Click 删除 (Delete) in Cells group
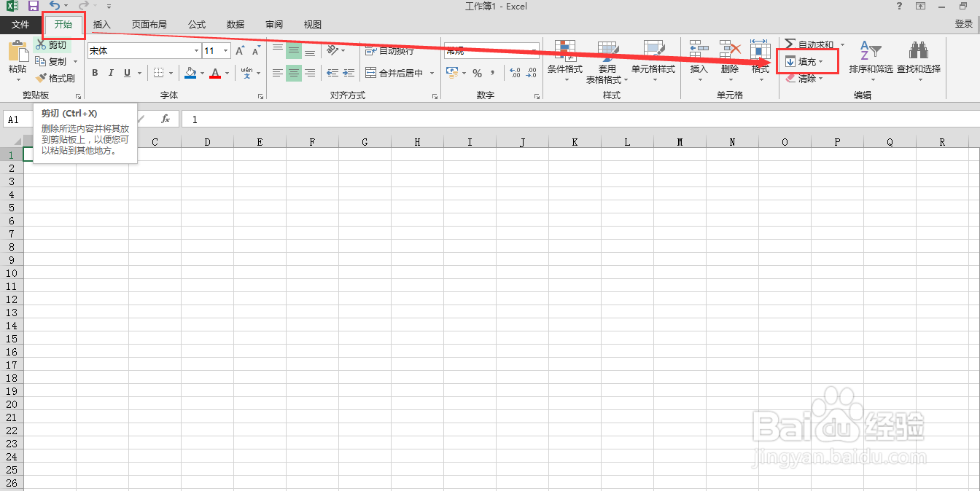Screen dimensions: 980x491 (730, 61)
